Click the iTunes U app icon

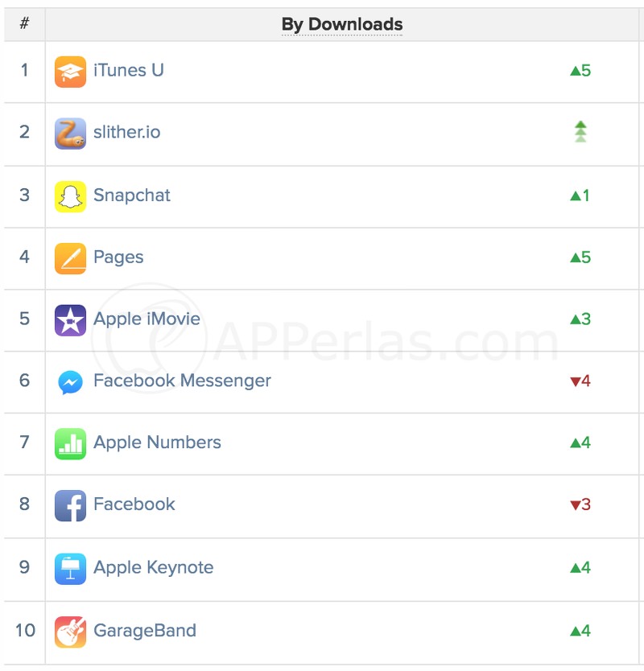tap(70, 72)
